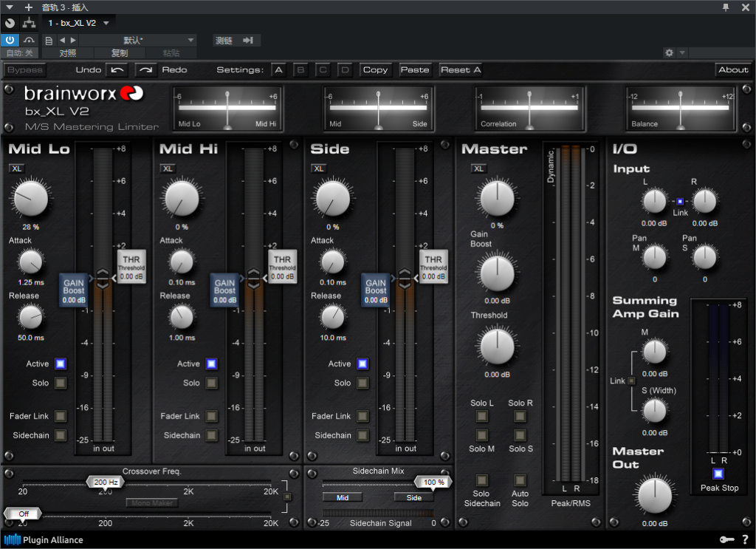This screenshot has width=756, height=549.
Task: Click the 对照 compare button
Action: coord(67,53)
